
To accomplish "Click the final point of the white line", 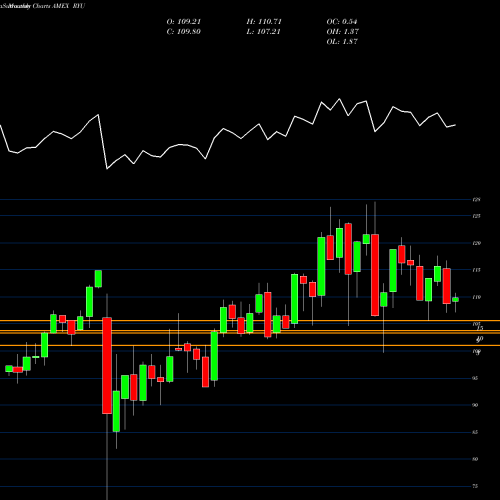I will tap(455, 125).
